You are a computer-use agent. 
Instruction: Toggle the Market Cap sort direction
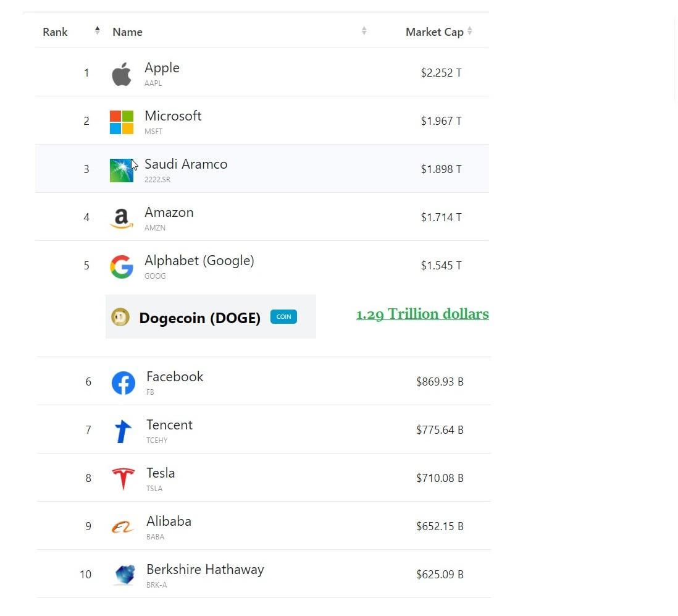pyautogui.click(x=470, y=30)
